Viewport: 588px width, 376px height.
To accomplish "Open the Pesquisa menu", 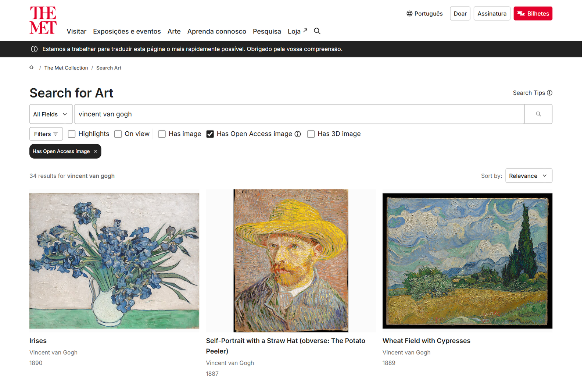I will click(x=267, y=31).
